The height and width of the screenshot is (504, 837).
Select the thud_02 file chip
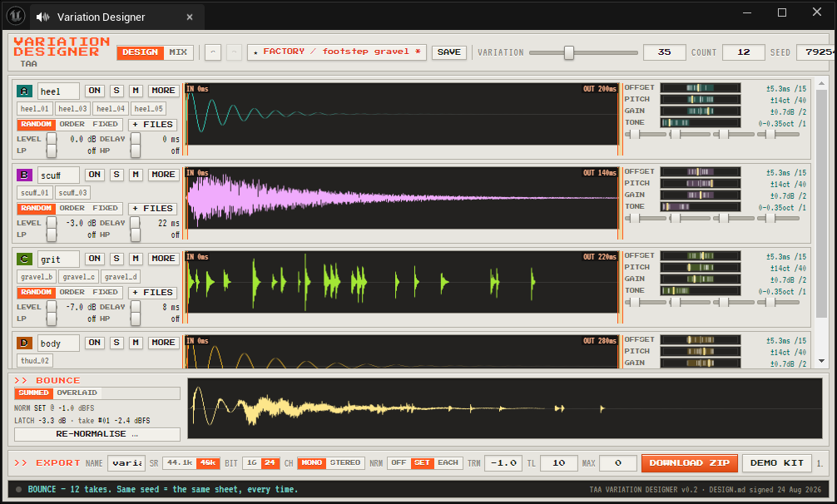(35, 360)
